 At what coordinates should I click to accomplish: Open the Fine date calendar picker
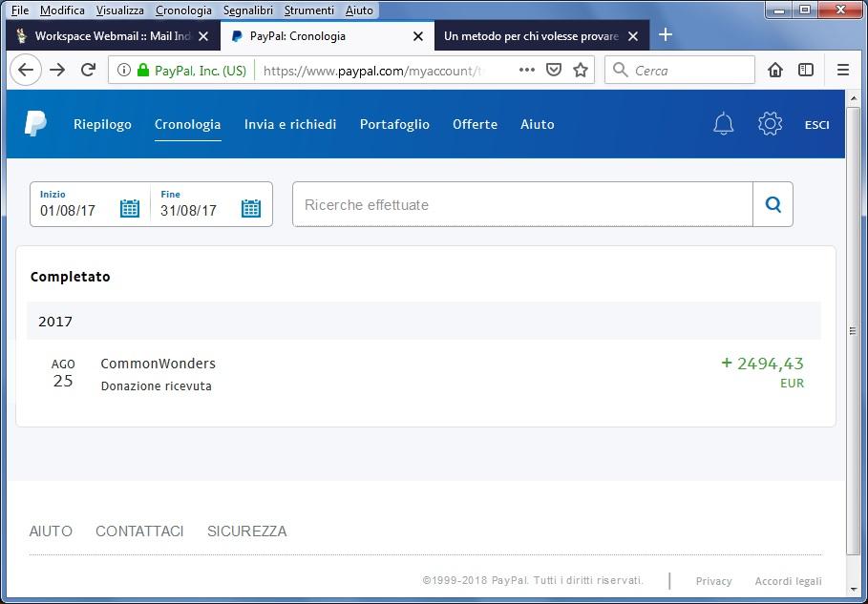[251, 209]
